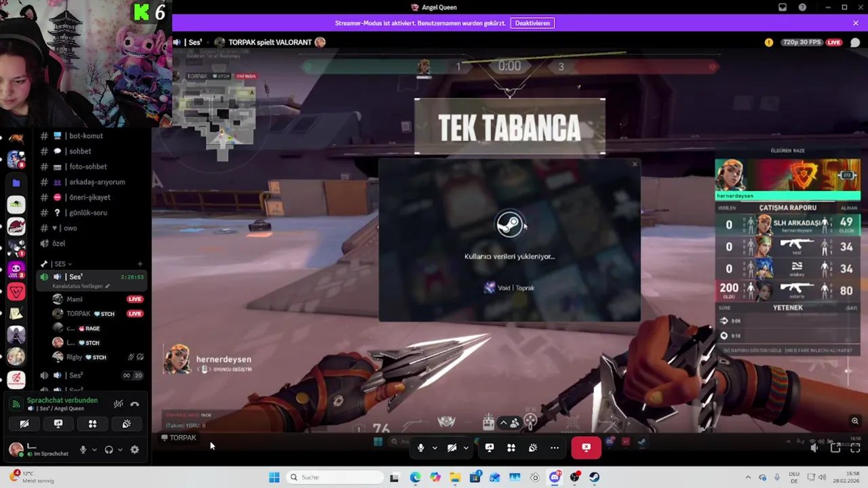Select user TORPAK in the voice channel
The image size is (868, 488).
tap(78, 314)
